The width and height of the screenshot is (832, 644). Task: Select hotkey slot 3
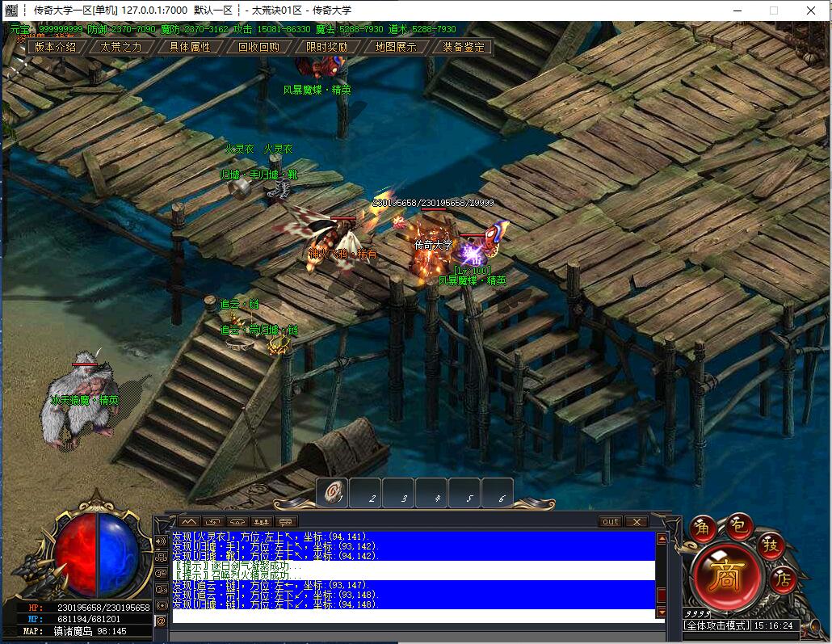point(398,492)
